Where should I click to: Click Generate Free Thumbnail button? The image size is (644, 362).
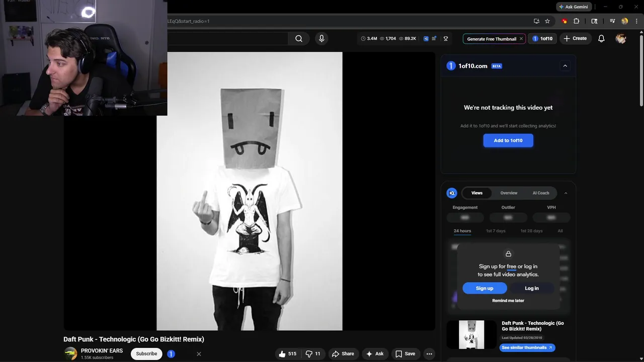[492, 39]
